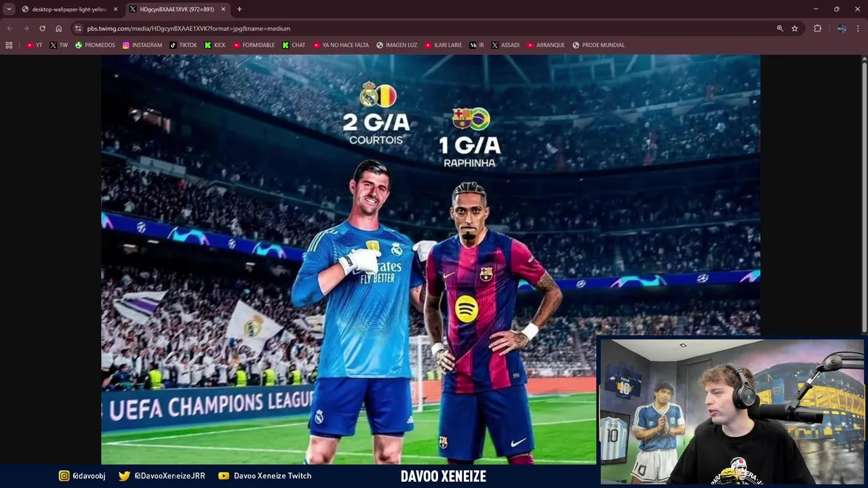Viewport: 868px width, 488px height.
Task: Open the IMAGEN LUZ bookmark
Action: [x=397, y=45]
